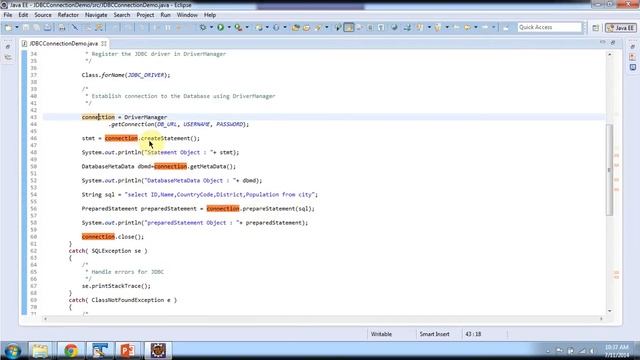Screen dimensions: 640x360
Task: Expand the Run Last Tool dropdown arrow
Action: (247, 27)
